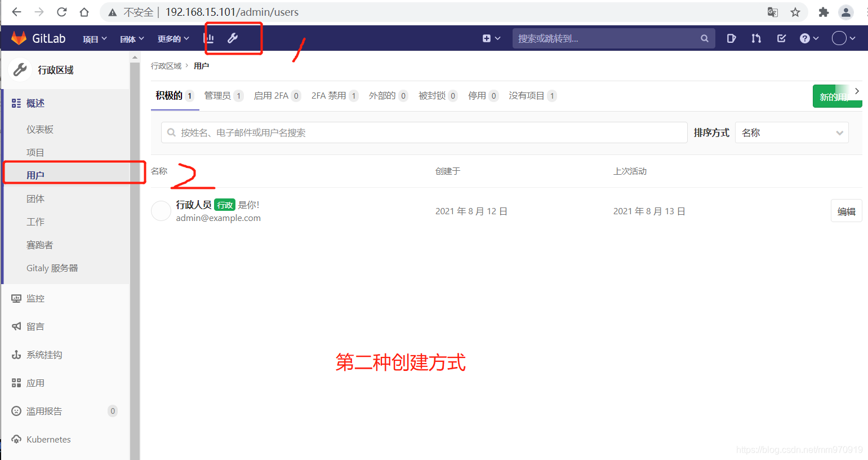Click the GitLab fox logo
868x460 pixels.
click(x=19, y=38)
